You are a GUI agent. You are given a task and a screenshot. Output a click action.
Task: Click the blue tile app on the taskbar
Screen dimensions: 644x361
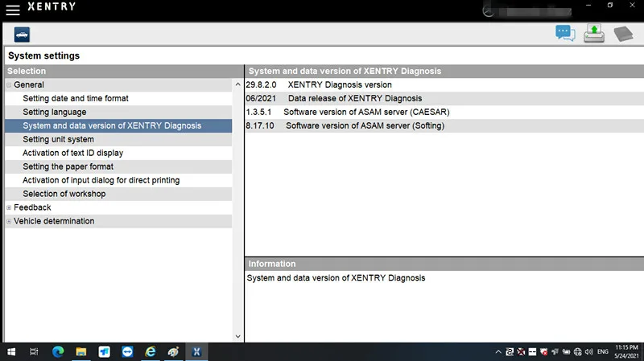[105, 351]
